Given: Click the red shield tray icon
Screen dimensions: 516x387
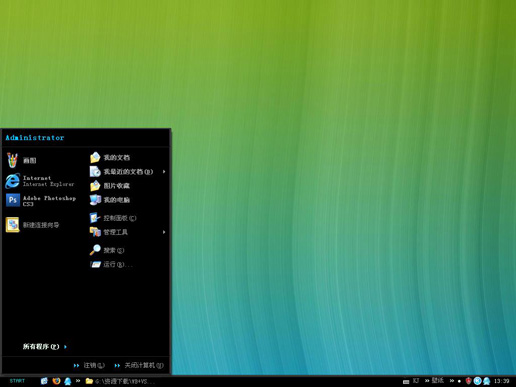Looking at the screenshot, I should tap(468, 381).
